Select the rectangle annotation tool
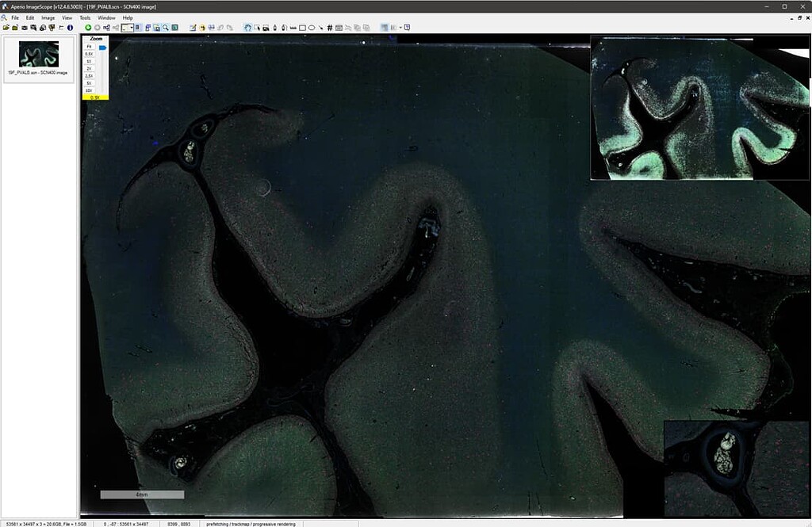This screenshot has width=812, height=527. pos(302,27)
